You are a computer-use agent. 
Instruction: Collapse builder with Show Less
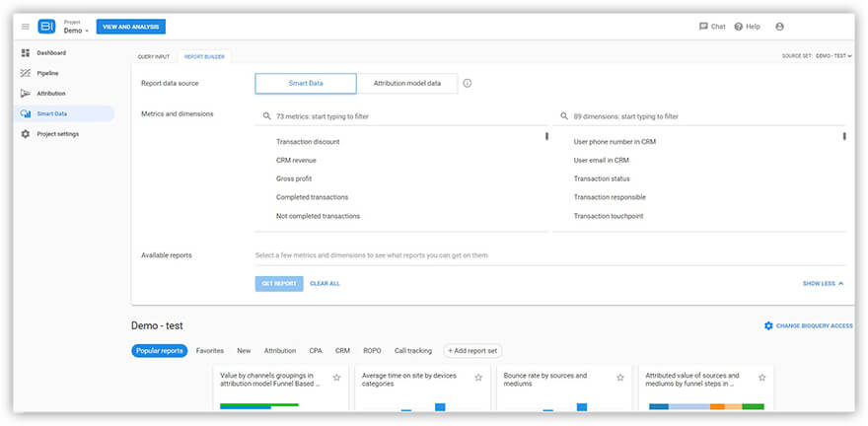[x=824, y=284]
